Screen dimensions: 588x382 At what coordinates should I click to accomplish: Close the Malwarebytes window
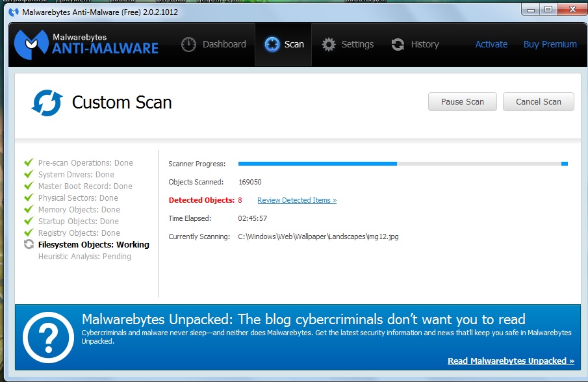pos(572,10)
